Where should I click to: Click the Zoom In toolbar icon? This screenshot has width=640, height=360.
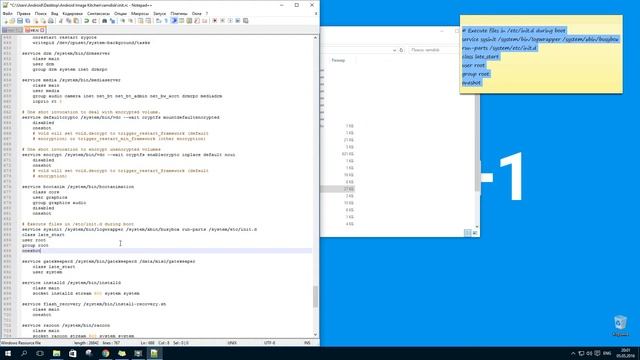pyautogui.click(x=123, y=21)
